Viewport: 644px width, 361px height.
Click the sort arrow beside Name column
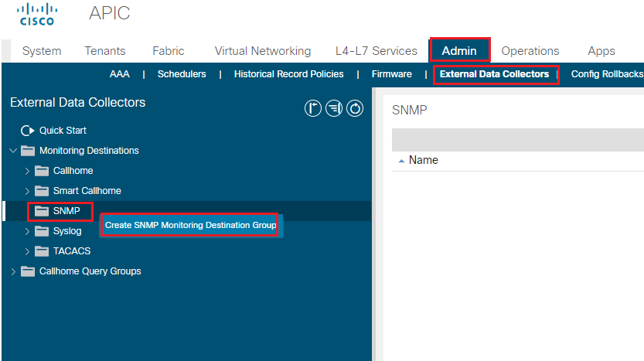point(402,161)
